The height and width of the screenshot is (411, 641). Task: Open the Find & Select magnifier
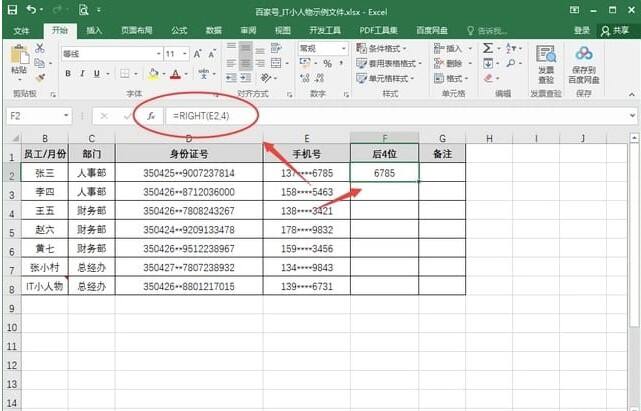tap(511, 63)
